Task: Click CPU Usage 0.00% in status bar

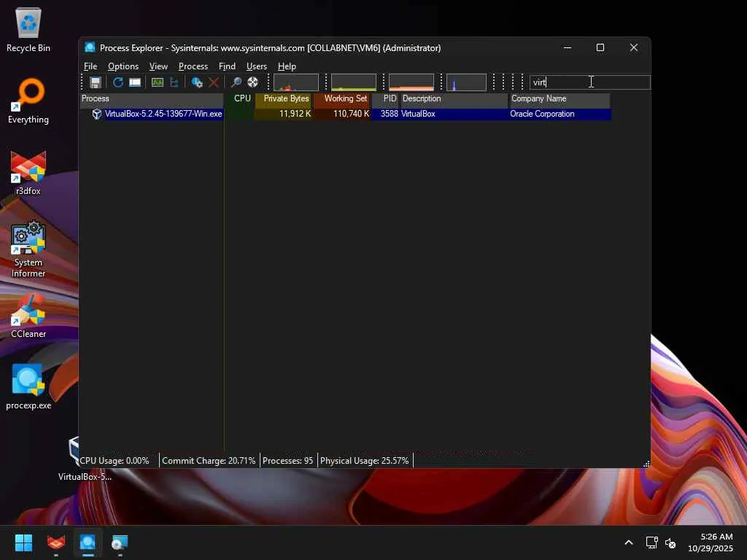Action: 115,461
